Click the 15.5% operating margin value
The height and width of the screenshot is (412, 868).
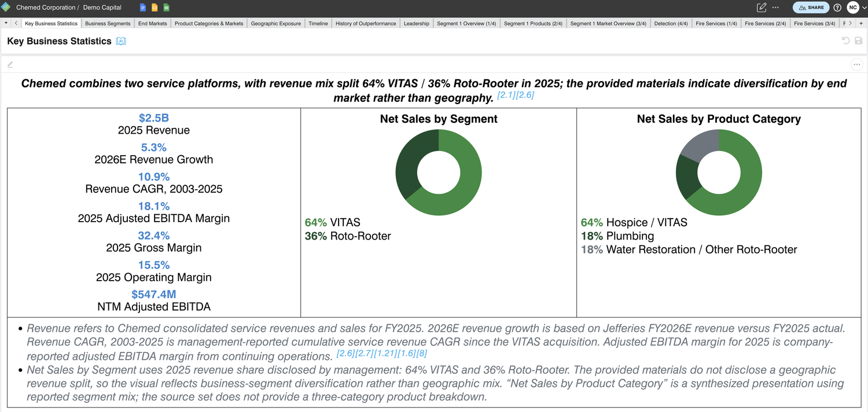tap(154, 265)
